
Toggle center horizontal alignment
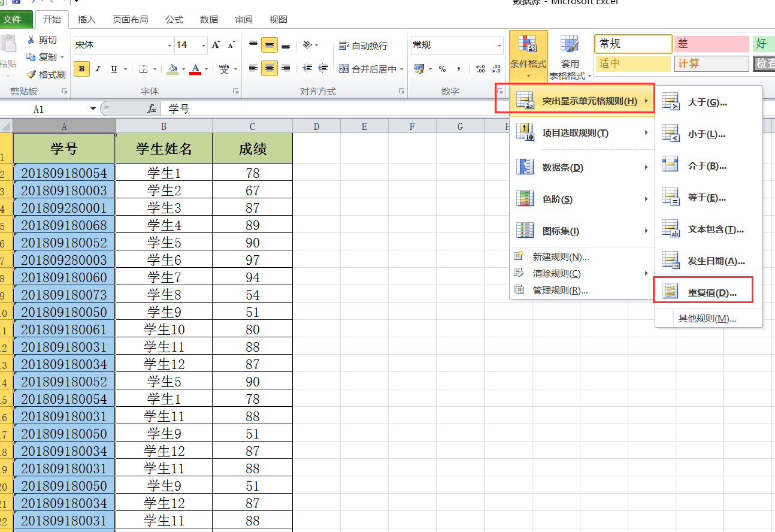coord(270,69)
